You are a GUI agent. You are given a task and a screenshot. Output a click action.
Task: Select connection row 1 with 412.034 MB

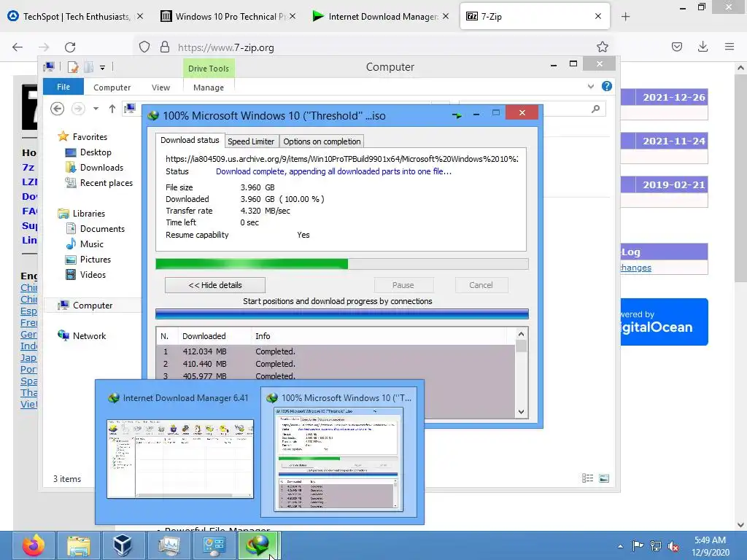pos(336,351)
